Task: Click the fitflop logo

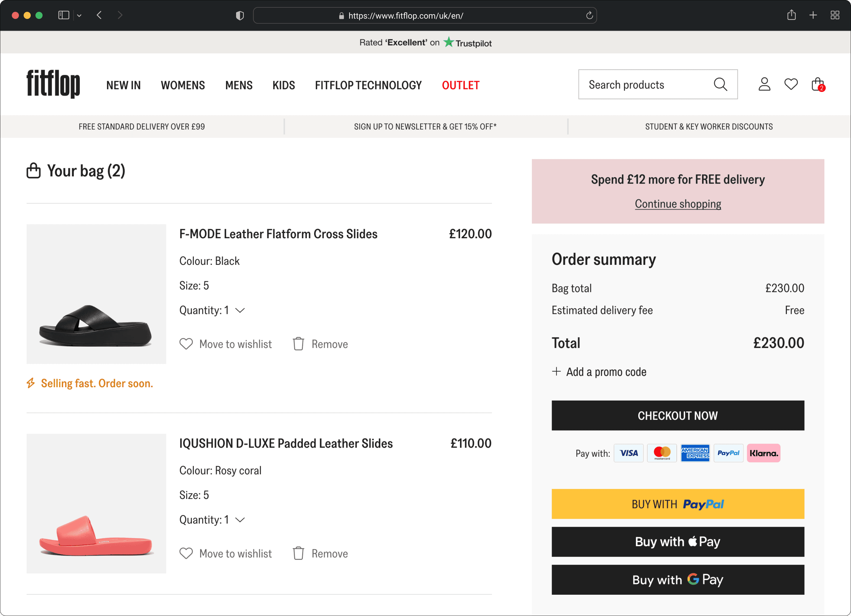Action: [53, 84]
